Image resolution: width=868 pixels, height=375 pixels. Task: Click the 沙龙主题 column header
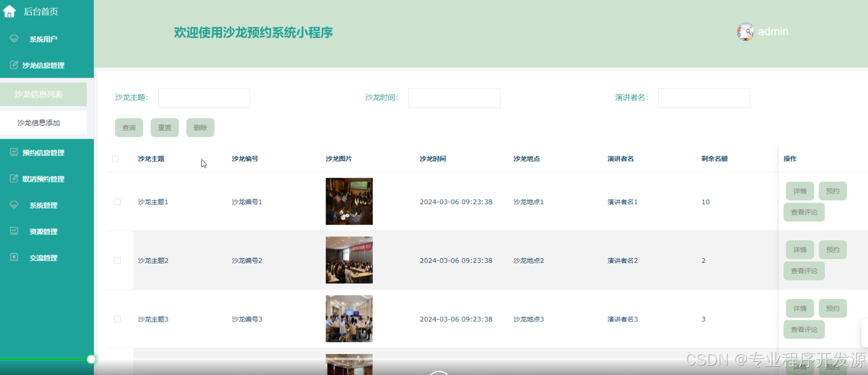151,159
